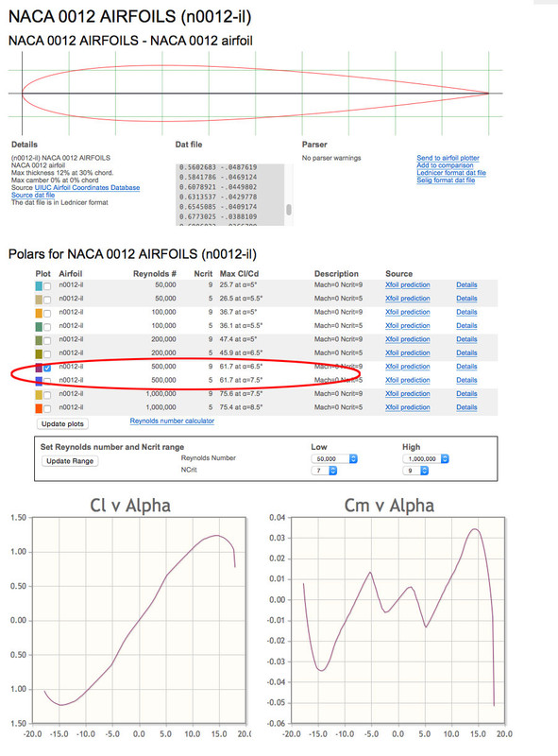Enable plot for Reynolds 100,000 Ncrit 5
558x756 pixels.
[47, 327]
